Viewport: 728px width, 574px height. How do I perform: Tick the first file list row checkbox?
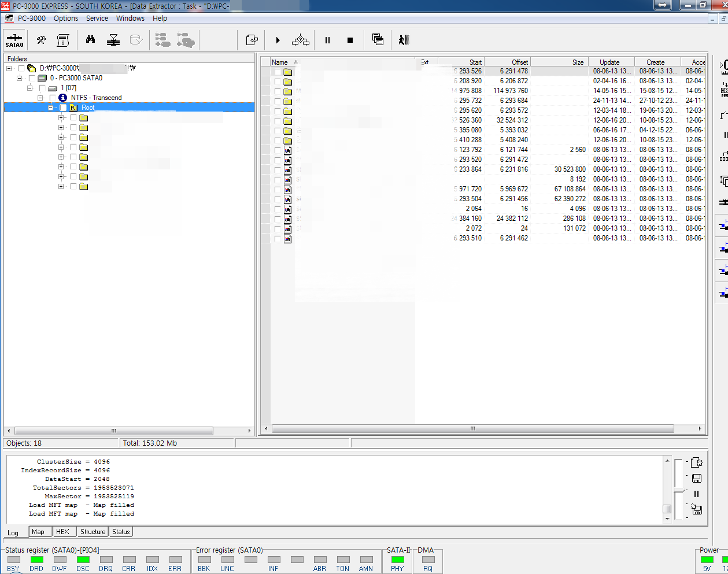coord(278,72)
